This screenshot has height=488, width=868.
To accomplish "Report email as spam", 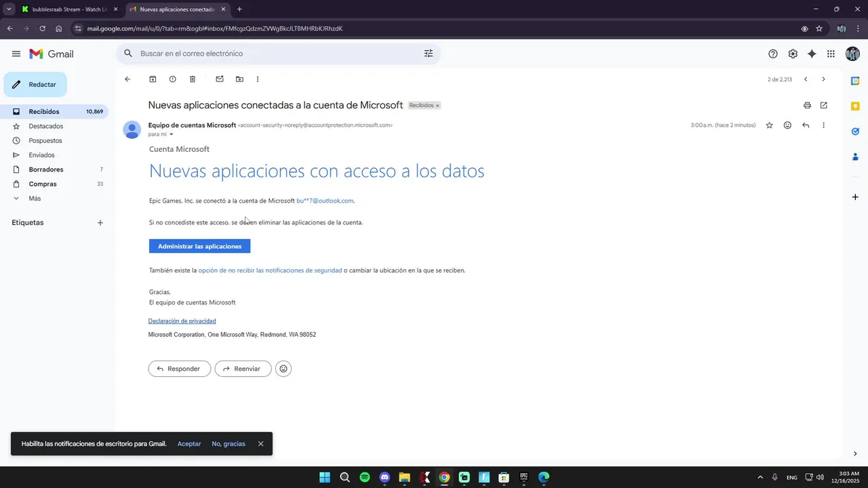I will 172,79.
